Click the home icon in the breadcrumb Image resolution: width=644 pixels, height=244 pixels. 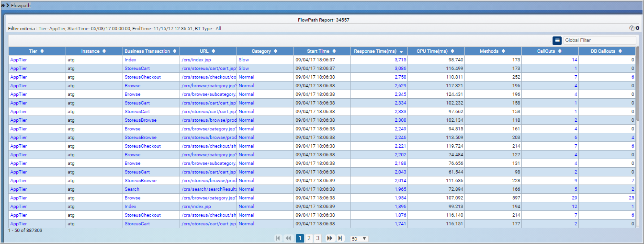point(2,5)
